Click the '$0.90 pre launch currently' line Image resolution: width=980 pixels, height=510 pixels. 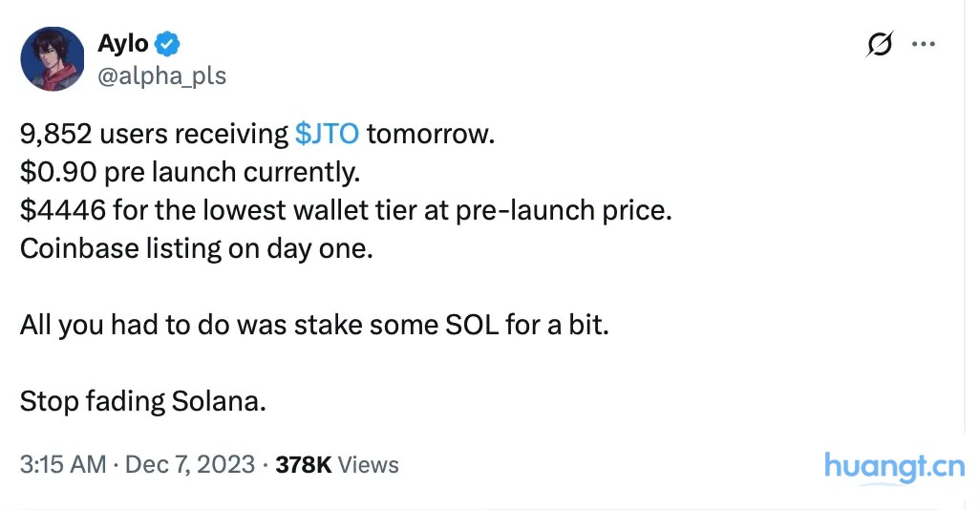pyautogui.click(x=190, y=172)
